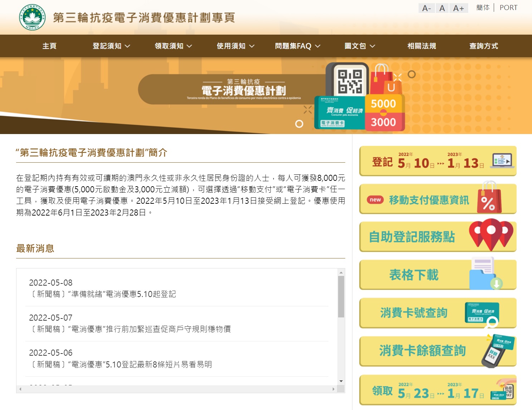This screenshot has width=532, height=410.
Task: Reset font size with the middle A button
Action: 442,8
